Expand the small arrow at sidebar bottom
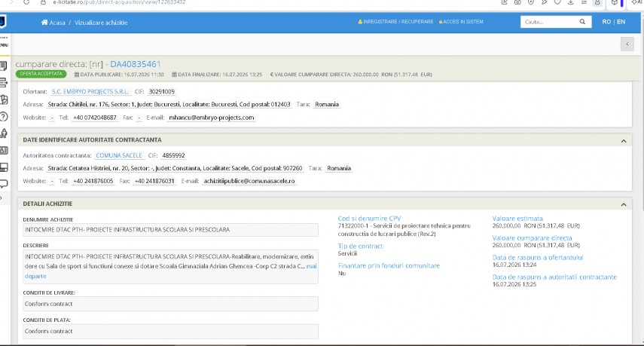 click(2, 198)
